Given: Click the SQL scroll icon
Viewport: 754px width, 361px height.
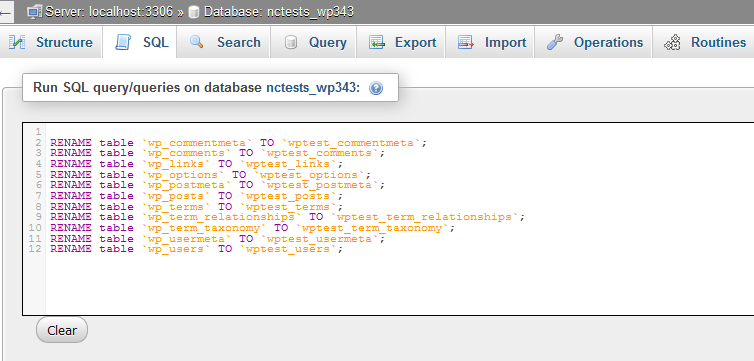Looking at the screenshot, I should click(123, 42).
